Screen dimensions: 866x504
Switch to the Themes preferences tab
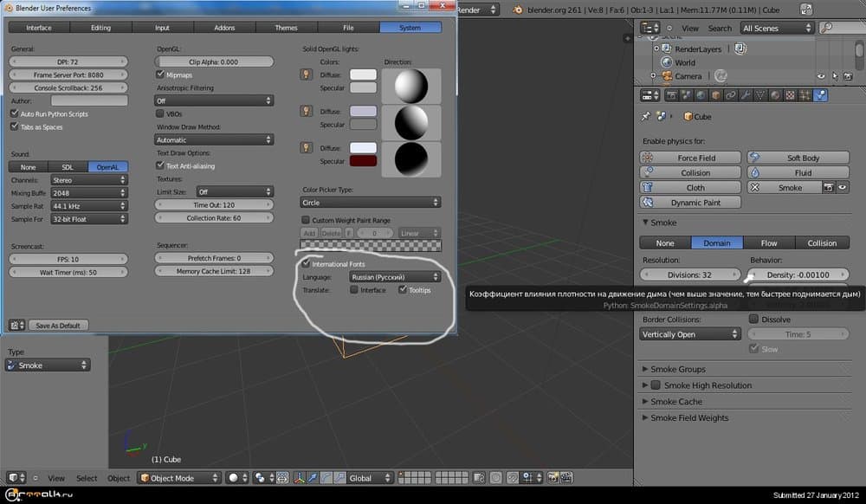click(286, 28)
